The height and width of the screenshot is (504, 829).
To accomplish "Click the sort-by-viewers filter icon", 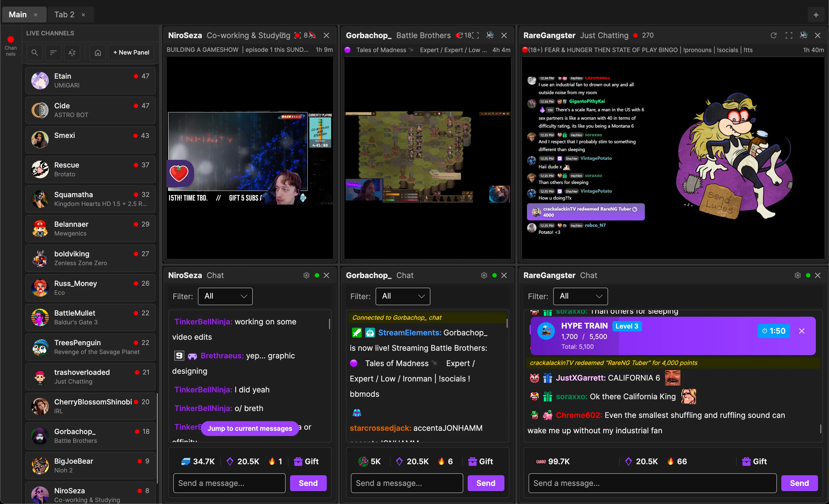I will click(x=53, y=52).
